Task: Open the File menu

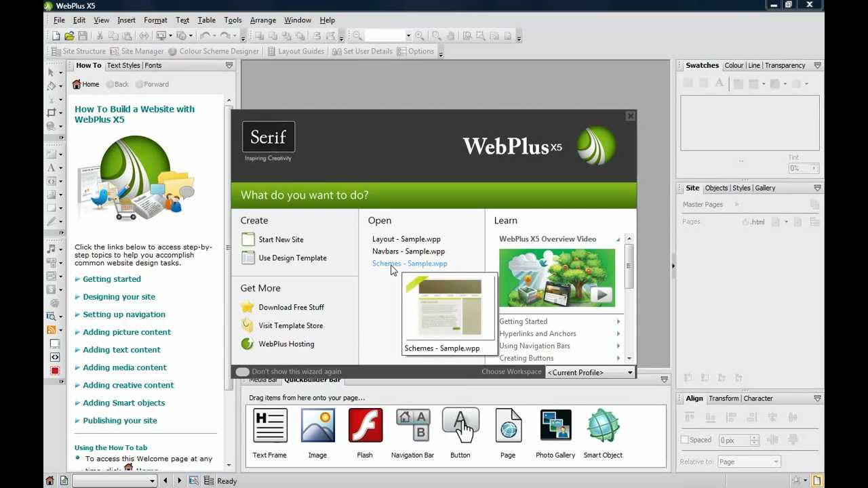Action: point(59,20)
